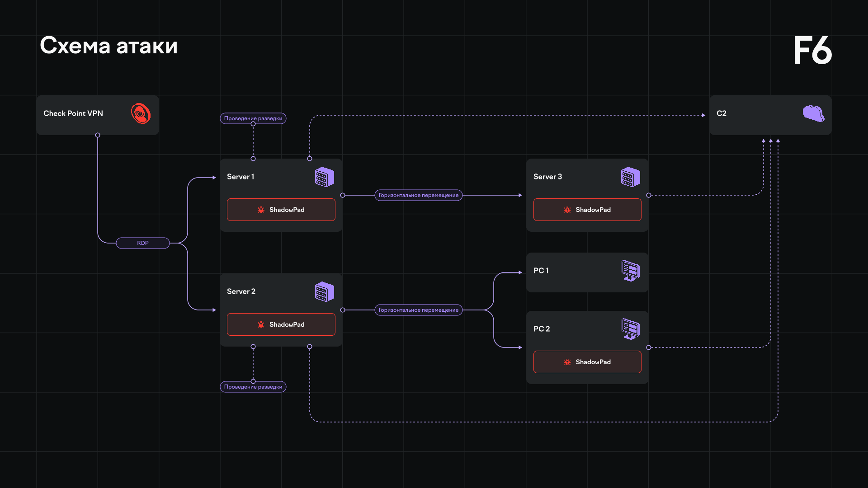This screenshot has width=868, height=488.
Task: Click the ShadowPad box in Server 1
Action: click(x=281, y=210)
